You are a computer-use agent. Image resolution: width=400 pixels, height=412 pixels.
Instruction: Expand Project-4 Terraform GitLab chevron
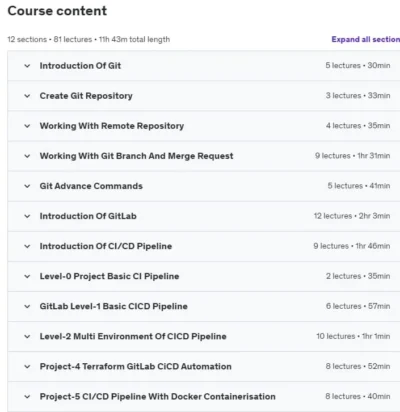pos(27,367)
